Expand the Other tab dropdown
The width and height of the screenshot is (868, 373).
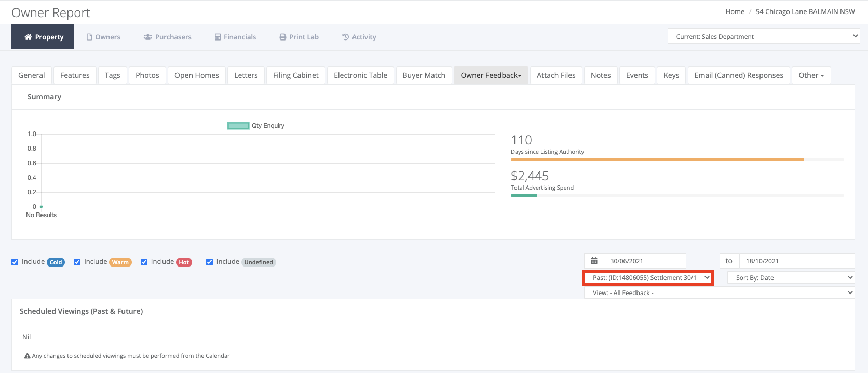click(x=811, y=75)
